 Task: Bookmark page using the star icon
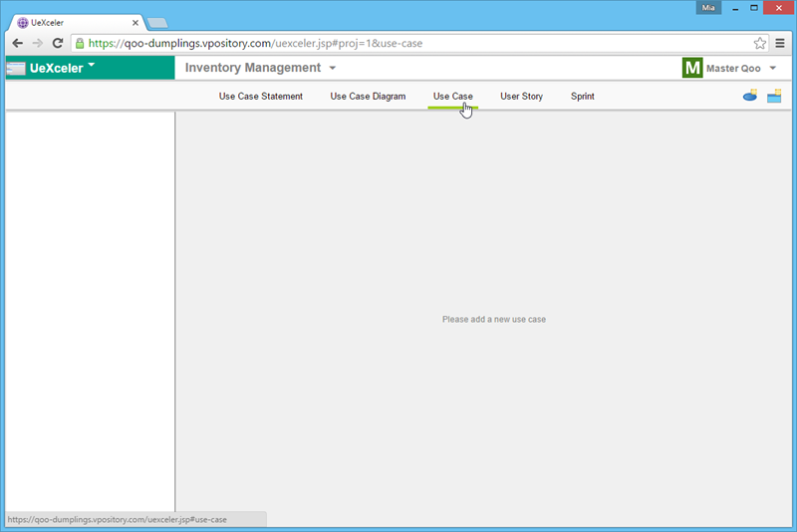pyautogui.click(x=760, y=43)
